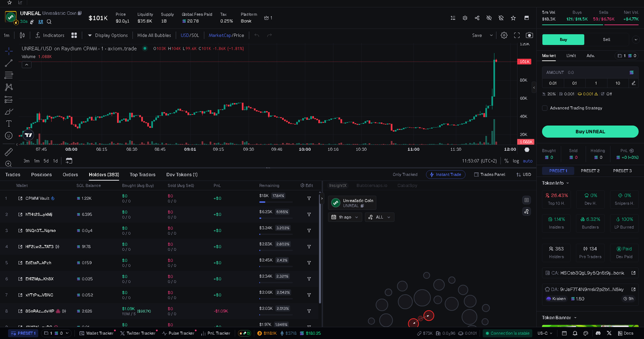
Task: Open chart settings gear
Action: (x=504, y=35)
